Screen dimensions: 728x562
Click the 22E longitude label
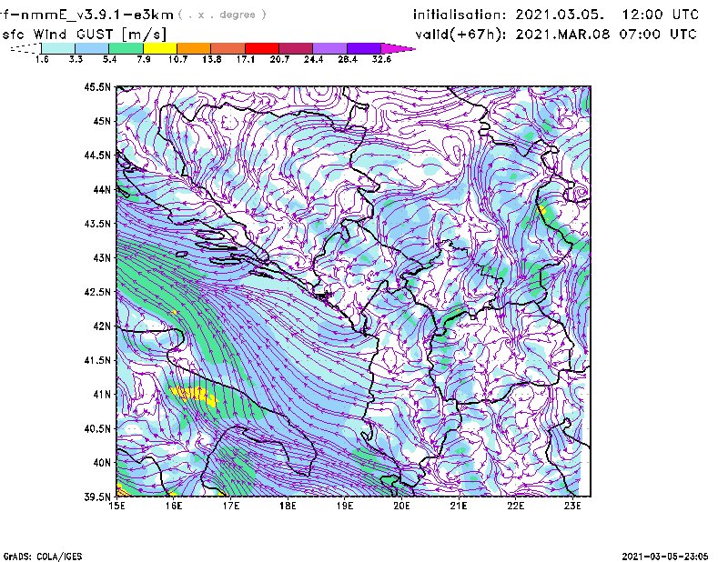515,506
